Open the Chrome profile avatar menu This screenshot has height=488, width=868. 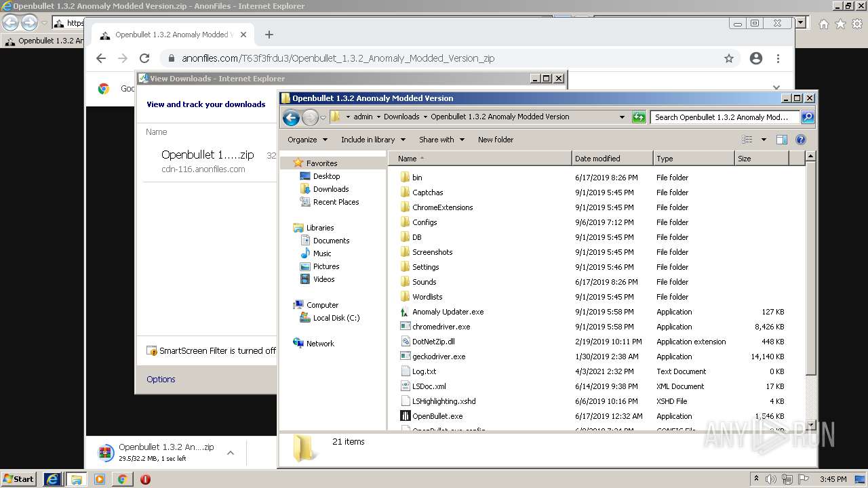pos(756,58)
